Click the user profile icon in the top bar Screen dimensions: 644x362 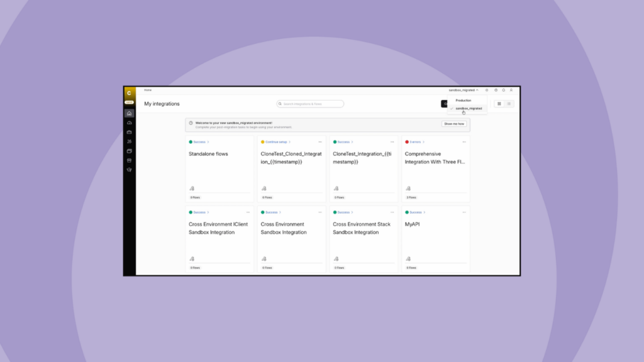[511, 90]
